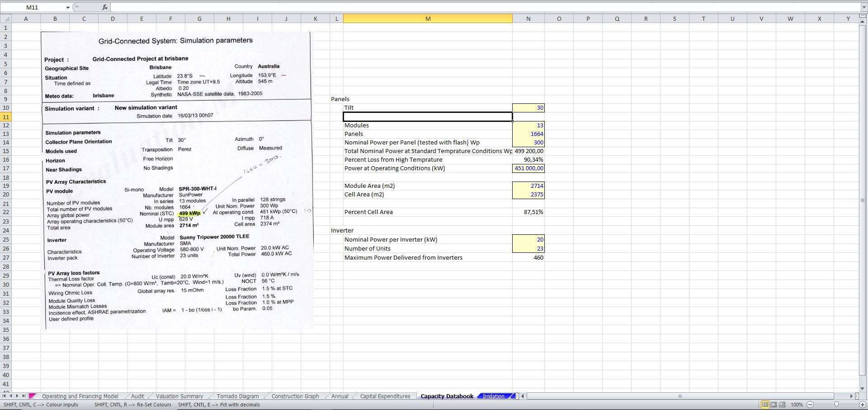868x410 pixels.
Task: Switch to Page Layout view icon
Action: pos(774,405)
